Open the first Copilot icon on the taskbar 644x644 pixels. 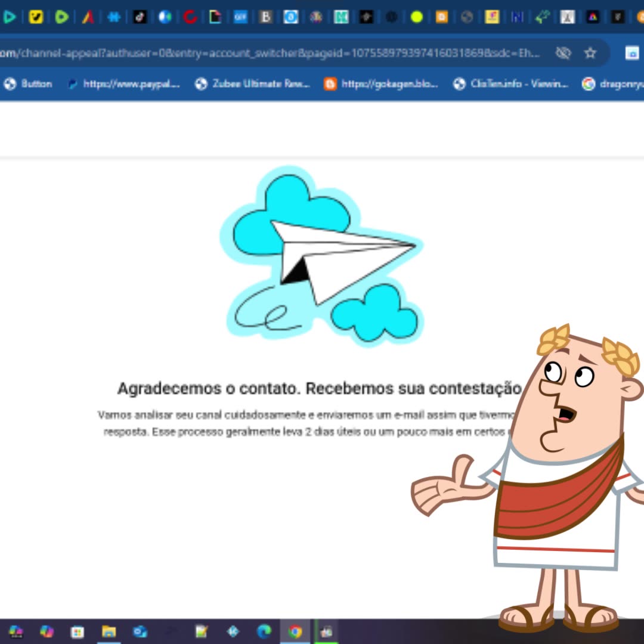[x=16, y=631]
